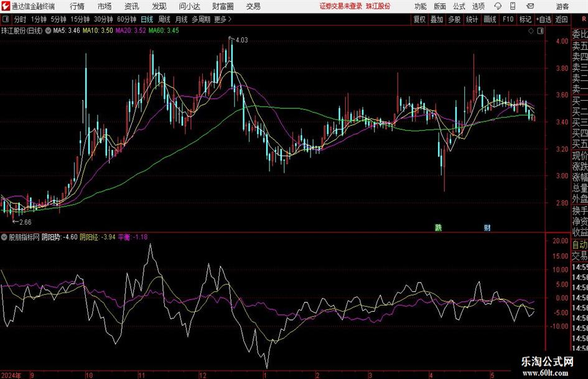Open the 发现 menu

pyautogui.click(x=159, y=6)
